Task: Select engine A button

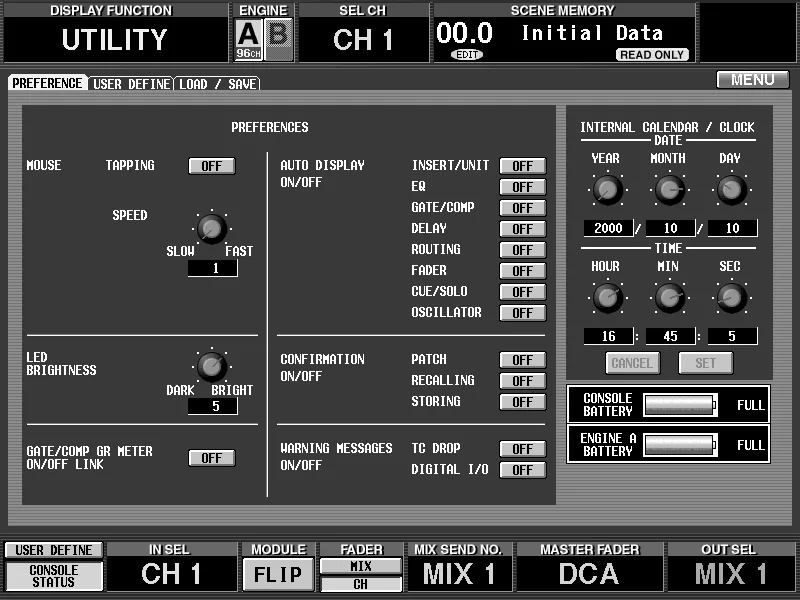Action: click(248, 39)
